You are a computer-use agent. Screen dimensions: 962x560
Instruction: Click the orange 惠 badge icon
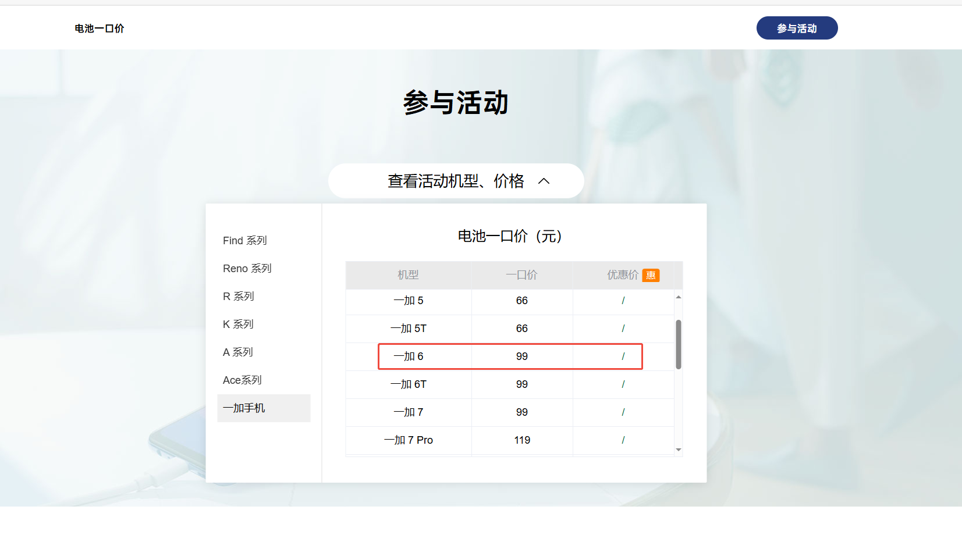click(x=651, y=275)
